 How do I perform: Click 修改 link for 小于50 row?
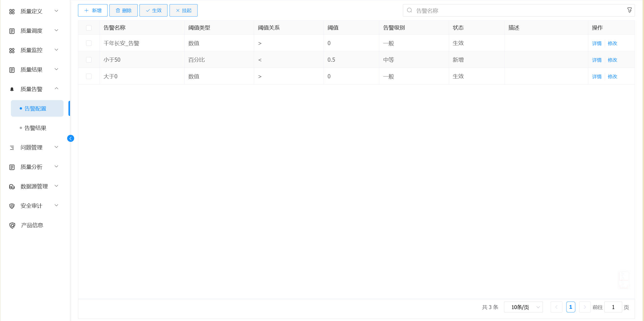[612, 60]
